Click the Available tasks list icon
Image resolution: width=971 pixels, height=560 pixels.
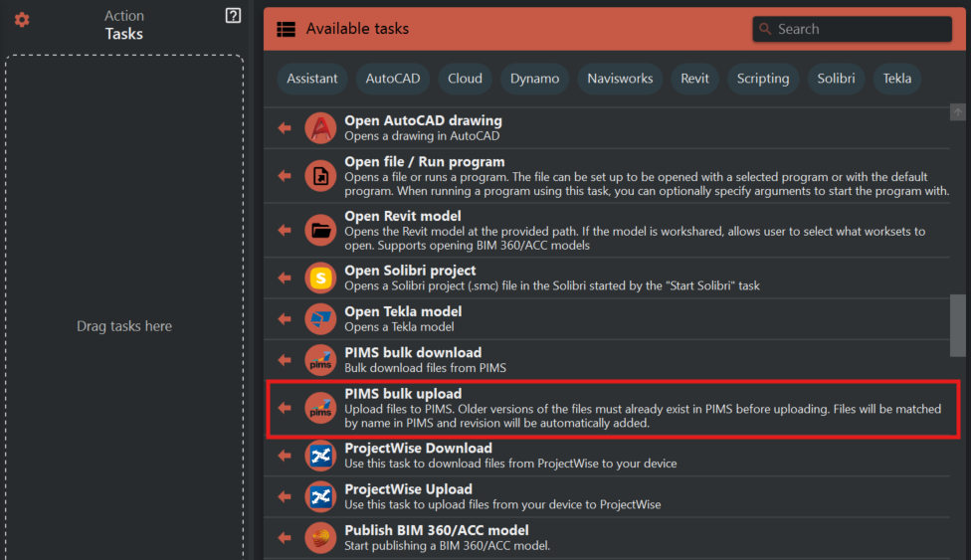[286, 29]
